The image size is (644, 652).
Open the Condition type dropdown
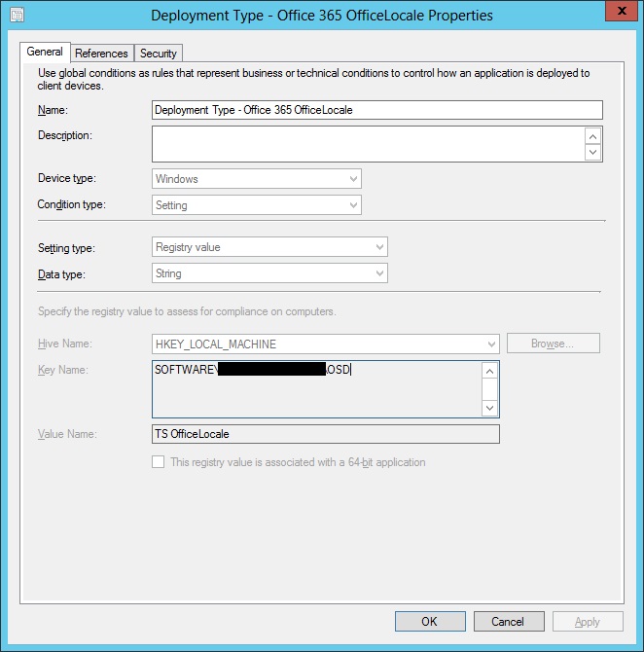(x=257, y=205)
